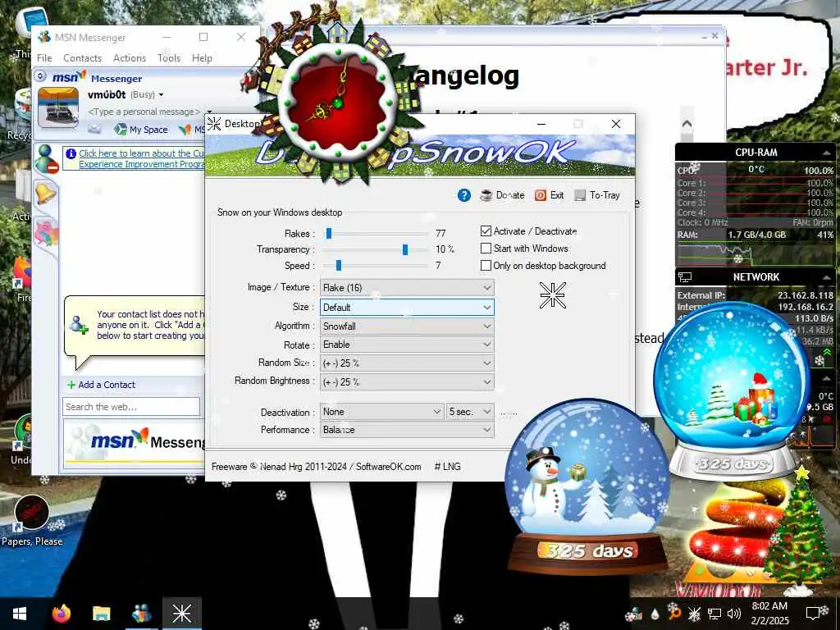This screenshot has height=630, width=840.
Task: Open the Windows Start menu
Action: click(x=20, y=614)
